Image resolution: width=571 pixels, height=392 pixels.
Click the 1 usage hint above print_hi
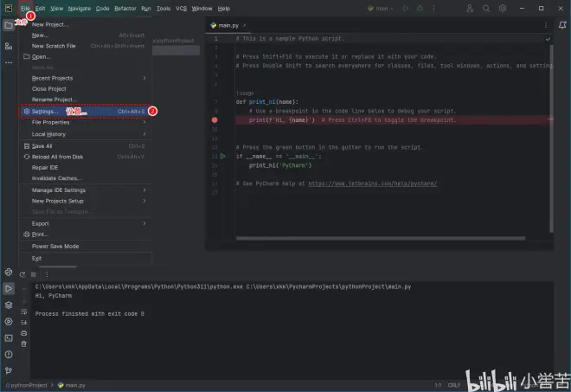(x=245, y=93)
